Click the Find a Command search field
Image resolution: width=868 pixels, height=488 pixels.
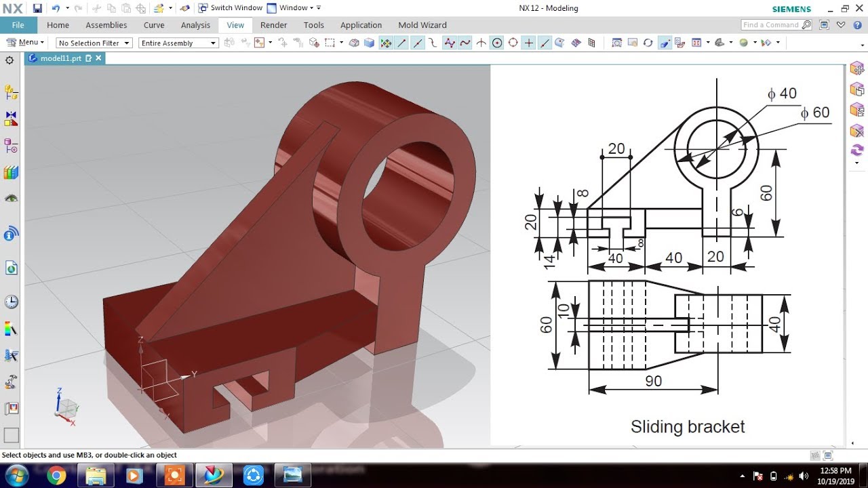pyautogui.click(x=776, y=25)
